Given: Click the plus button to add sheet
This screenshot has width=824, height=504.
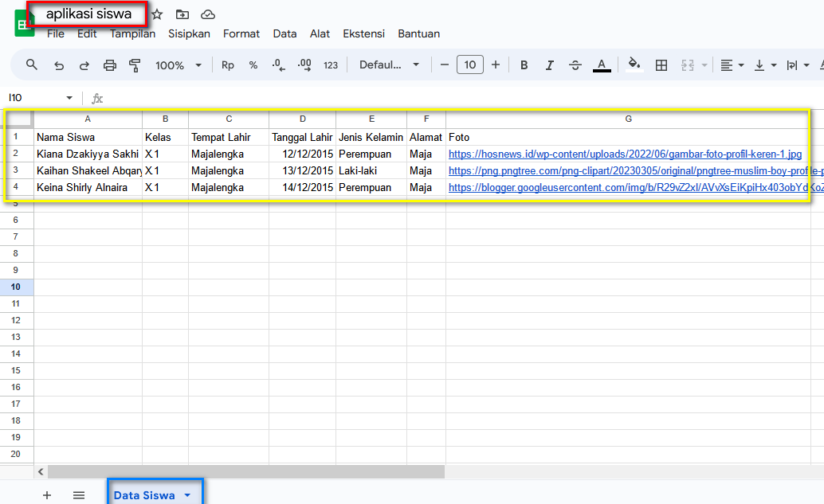Looking at the screenshot, I should [x=47, y=495].
